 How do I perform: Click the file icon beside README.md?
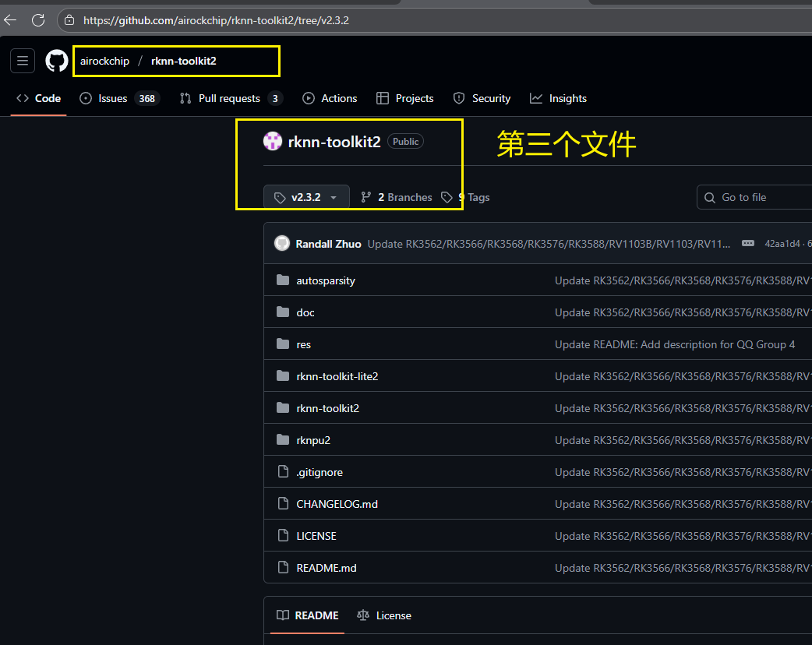pos(283,568)
